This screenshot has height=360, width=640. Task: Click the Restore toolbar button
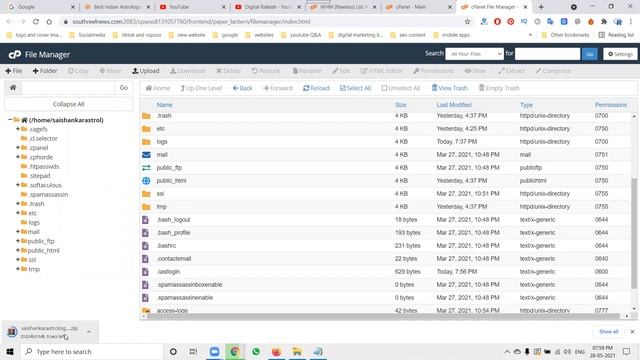pos(265,71)
